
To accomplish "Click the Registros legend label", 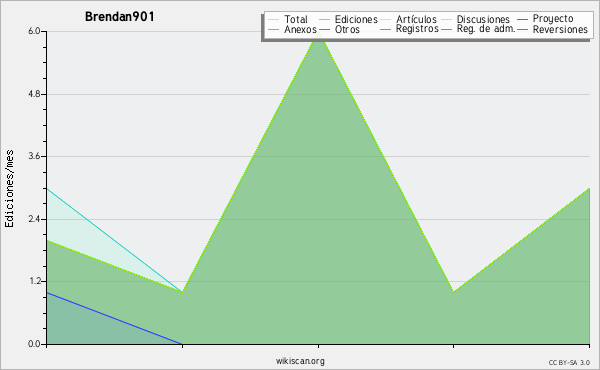I will coord(417,29).
